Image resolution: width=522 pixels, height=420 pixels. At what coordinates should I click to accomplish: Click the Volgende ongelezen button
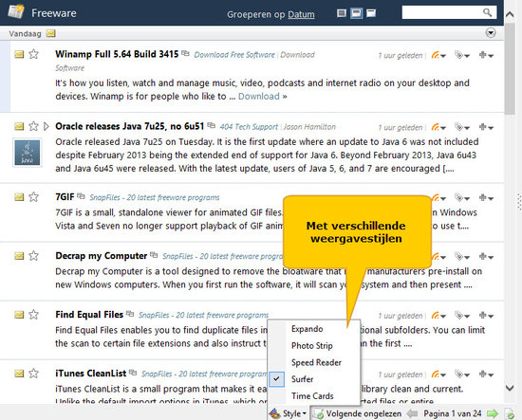pos(358,413)
